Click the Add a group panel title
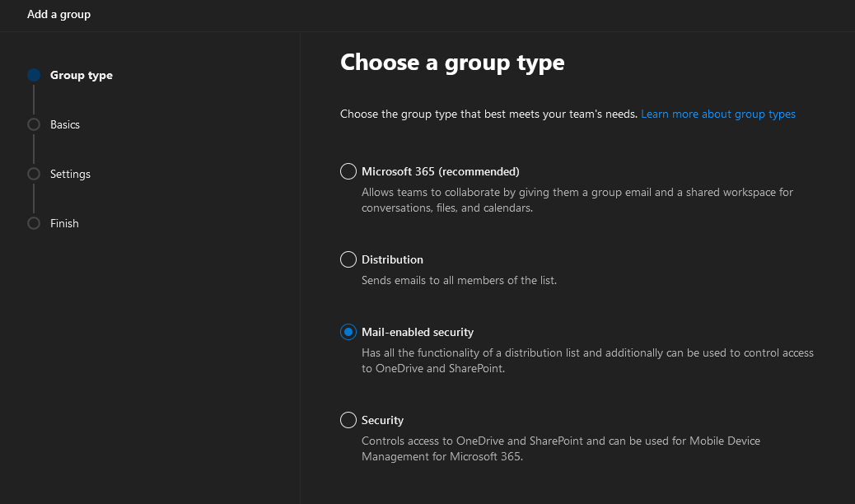The image size is (855, 504). coord(58,14)
